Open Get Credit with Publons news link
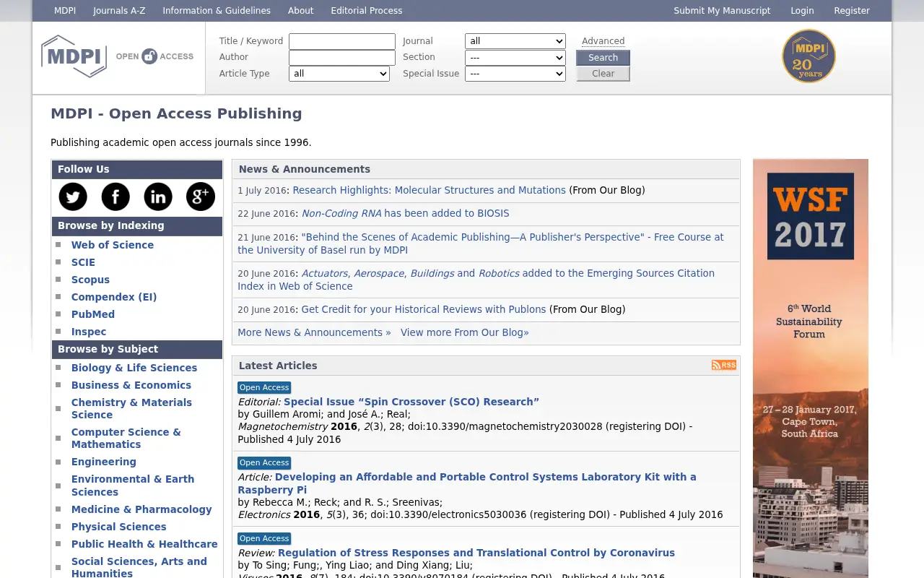This screenshot has width=924, height=578. [424, 309]
